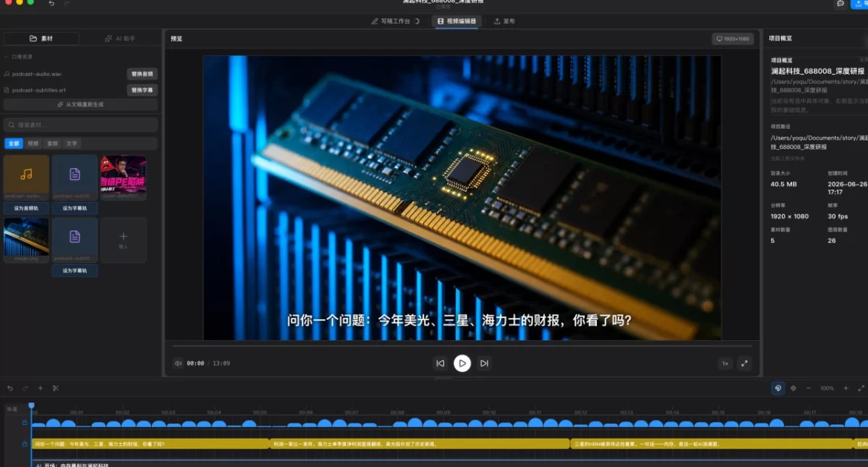Click podcast-subtitles.srt file name
Screen dimensions: 868x467
click(x=38, y=90)
